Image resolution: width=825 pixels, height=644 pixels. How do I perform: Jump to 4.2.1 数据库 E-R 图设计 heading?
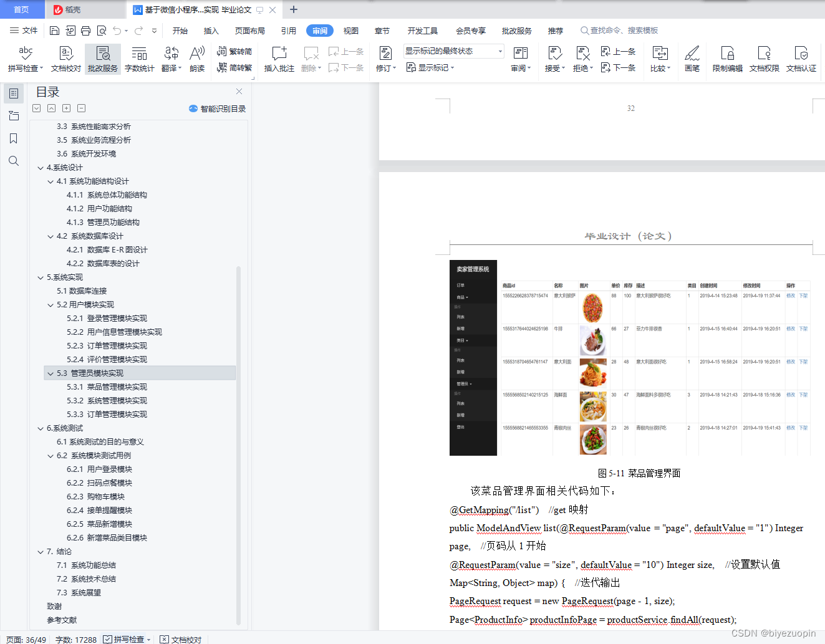point(107,250)
